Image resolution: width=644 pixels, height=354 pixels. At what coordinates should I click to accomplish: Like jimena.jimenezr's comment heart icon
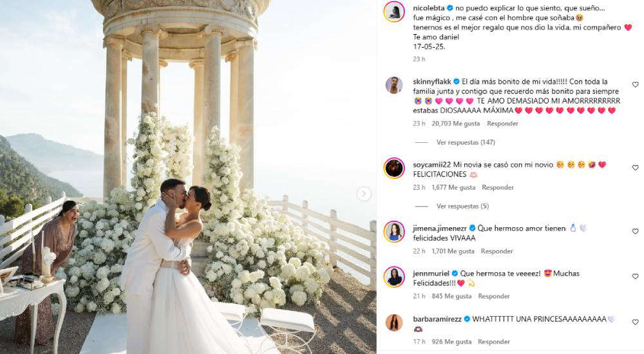click(636, 231)
